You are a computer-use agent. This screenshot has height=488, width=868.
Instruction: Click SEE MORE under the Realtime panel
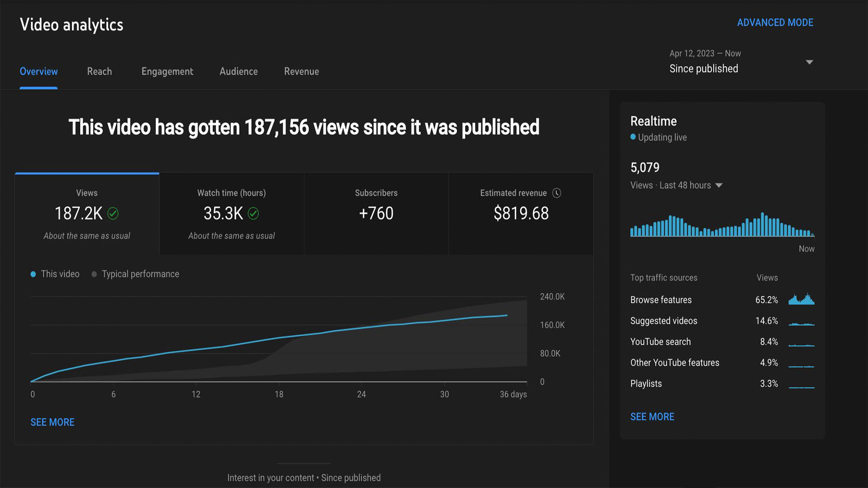point(652,417)
